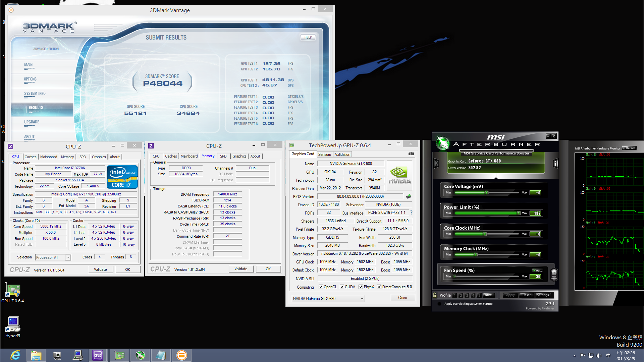Select Afterburner profile slot 1
Screen dimensions: 644x362
(454, 295)
